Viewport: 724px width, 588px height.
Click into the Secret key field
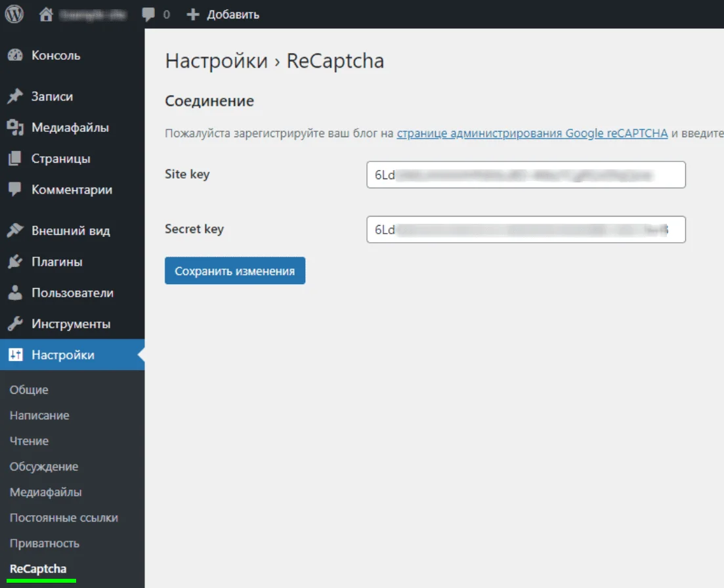click(525, 230)
